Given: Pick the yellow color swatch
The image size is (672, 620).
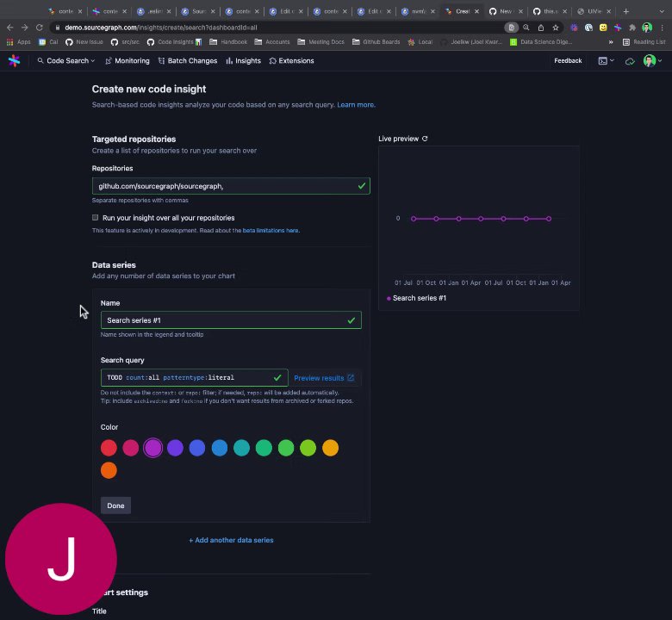Looking at the screenshot, I should (331, 448).
